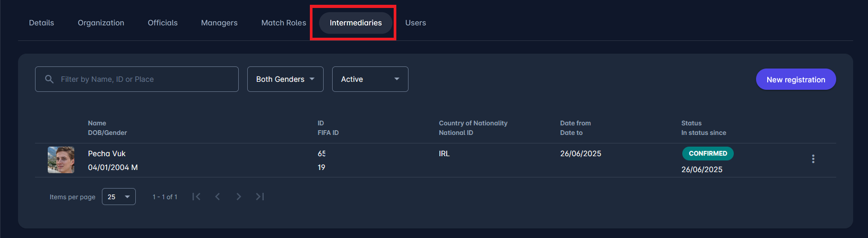Change items per page from 25
This screenshot has width=868, height=238.
(x=118, y=197)
